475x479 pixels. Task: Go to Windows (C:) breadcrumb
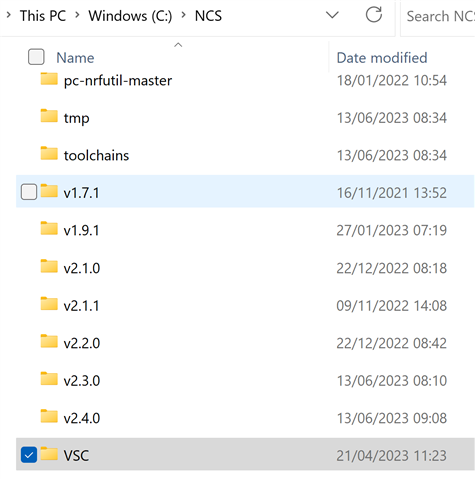(x=130, y=16)
